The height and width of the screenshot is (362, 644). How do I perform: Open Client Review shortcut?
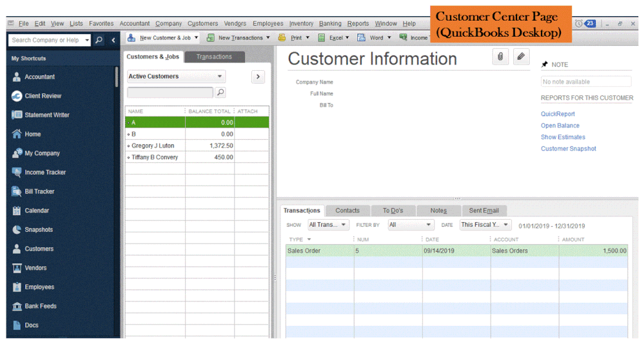[37, 95]
